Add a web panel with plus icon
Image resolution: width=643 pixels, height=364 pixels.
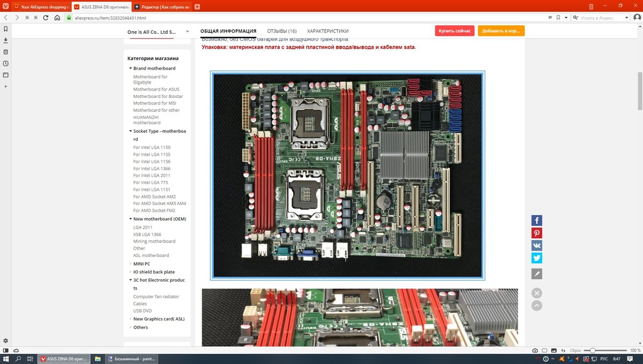pyautogui.click(x=5, y=86)
